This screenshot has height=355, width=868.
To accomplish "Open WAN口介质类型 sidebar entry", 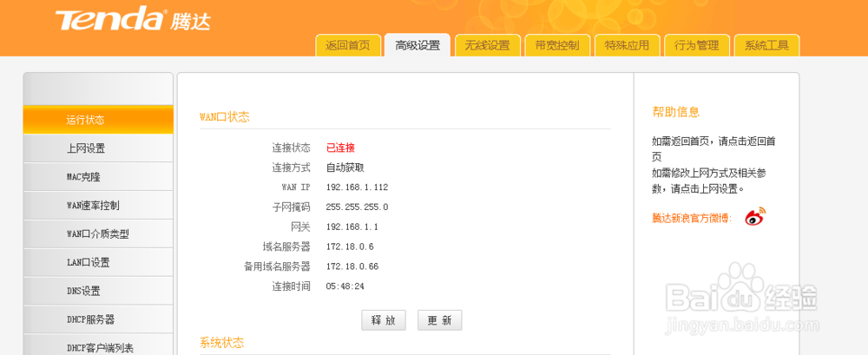I will click(x=98, y=234).
